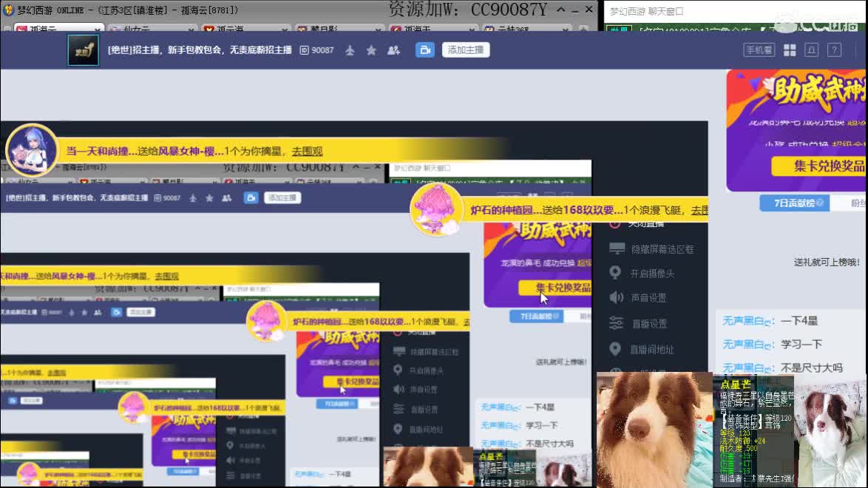This screenshot has width=868, height=488.
Task: Open user 无声黑白 from message 不是尺寸大吗
Action: click(x=748, y=367)
